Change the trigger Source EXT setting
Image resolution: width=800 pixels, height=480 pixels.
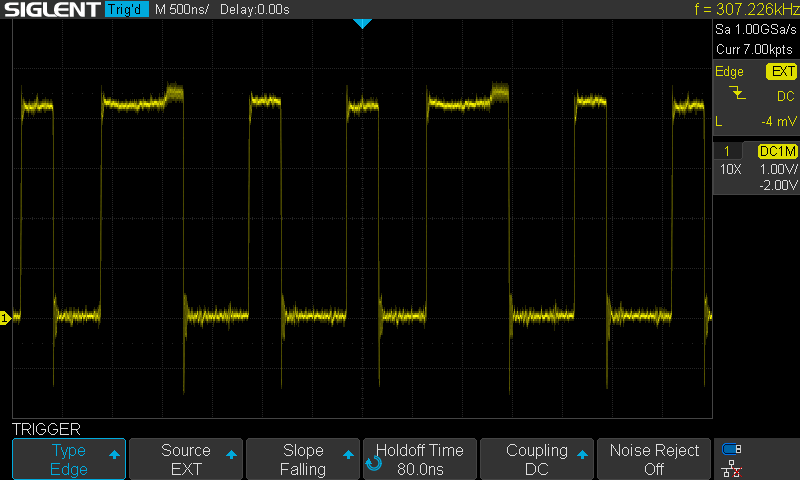pos(186,459)
